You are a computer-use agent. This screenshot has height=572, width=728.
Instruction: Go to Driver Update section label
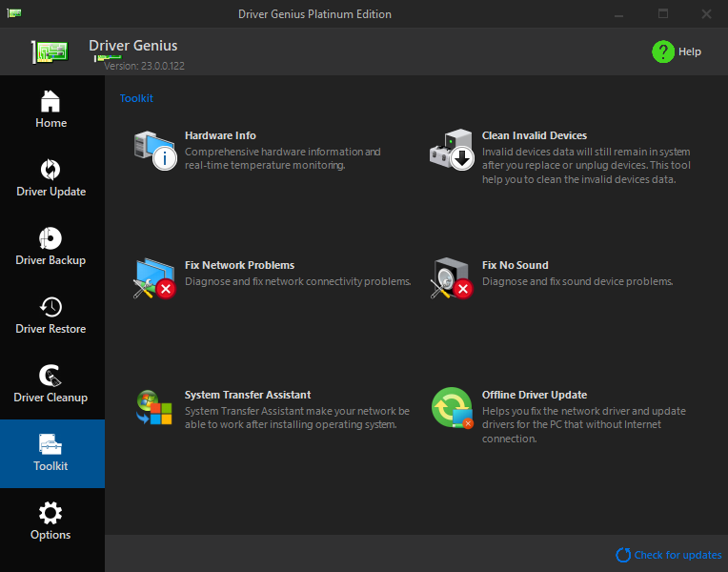pyautogui.click(x=51, y=192)
